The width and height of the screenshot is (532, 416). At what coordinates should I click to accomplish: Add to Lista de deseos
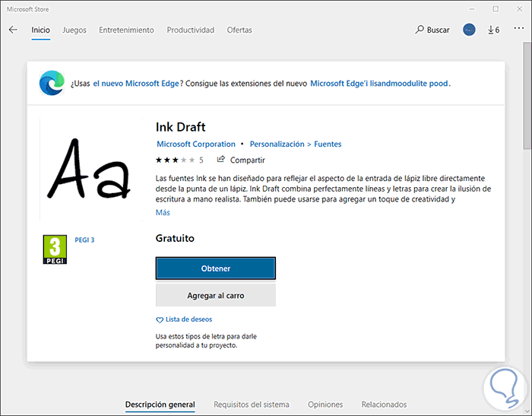click(188, 319)
